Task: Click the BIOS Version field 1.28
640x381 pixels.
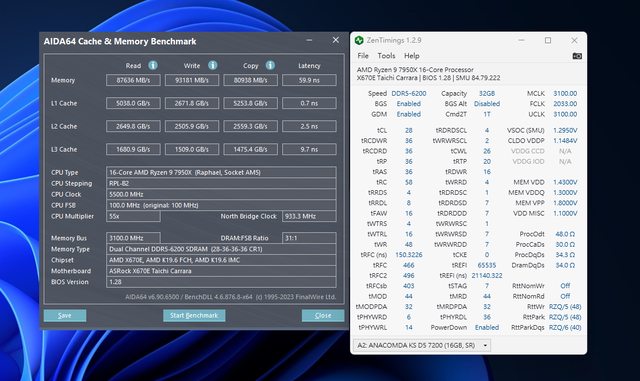Action: click(x=221, y=282)
